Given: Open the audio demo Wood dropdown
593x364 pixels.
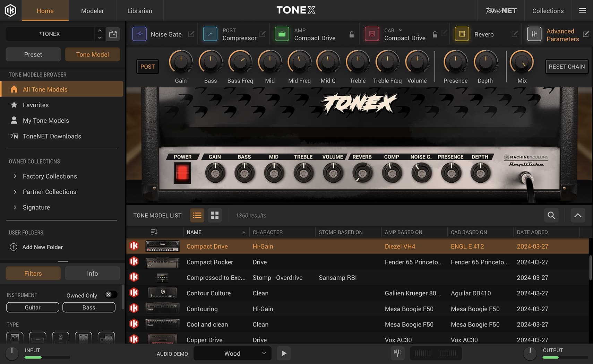Looking at the screenshot, I should [232, 353].
